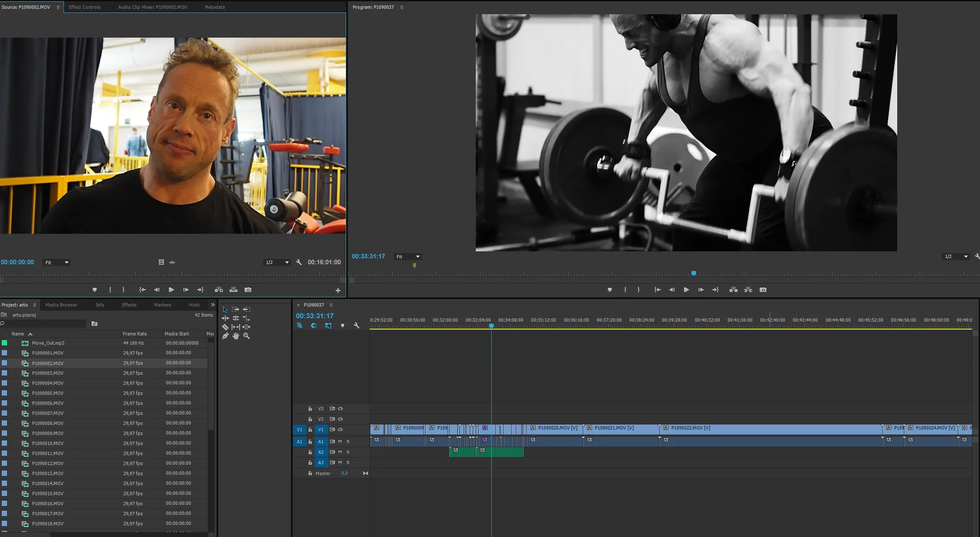This screenshot has height=537, width=980.
Task: Open the Media Browser tab
Action: pyautogui.click(x=61, y=305)
